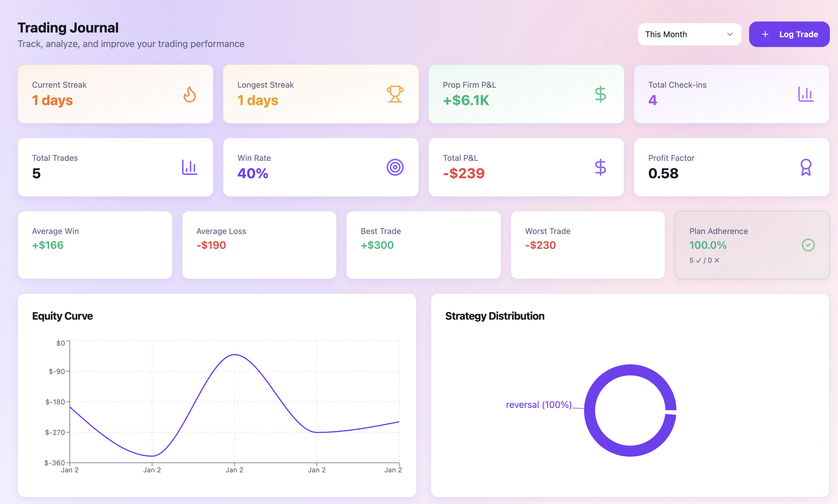Select the Equity Curve chart heading
838x504 pixels.
tap(62, 316)
